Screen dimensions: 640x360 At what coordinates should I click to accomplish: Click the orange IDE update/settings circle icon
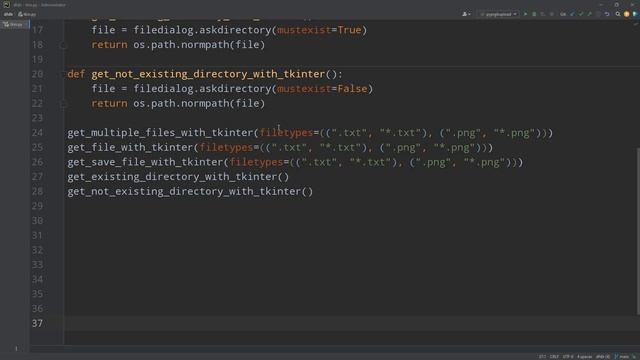click(x=627, y=14)
